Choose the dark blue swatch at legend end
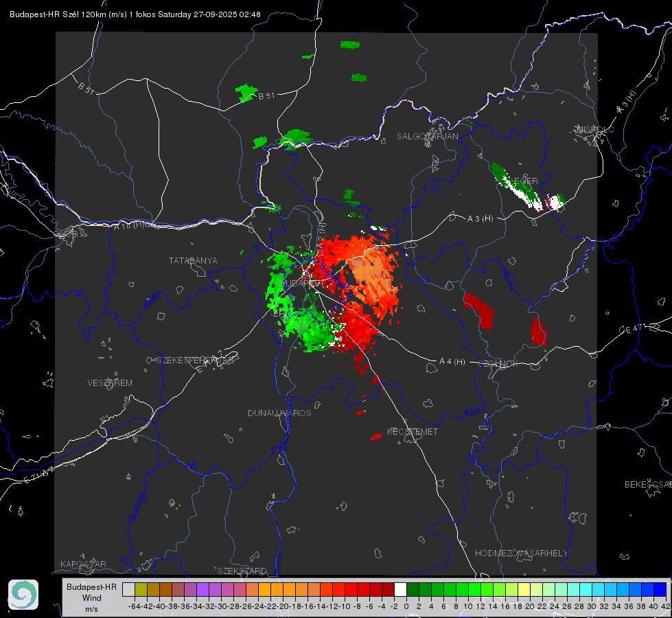672x618 pixels. pos(660,590)
